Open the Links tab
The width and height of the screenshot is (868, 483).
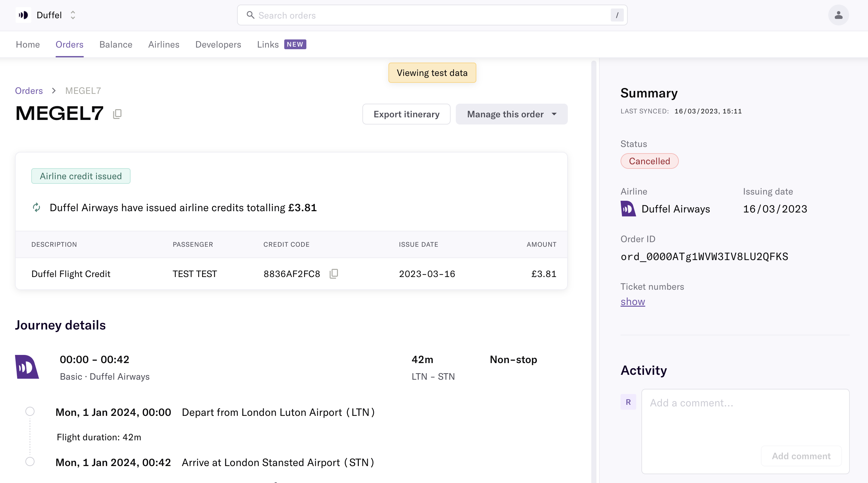coord(268,45)
